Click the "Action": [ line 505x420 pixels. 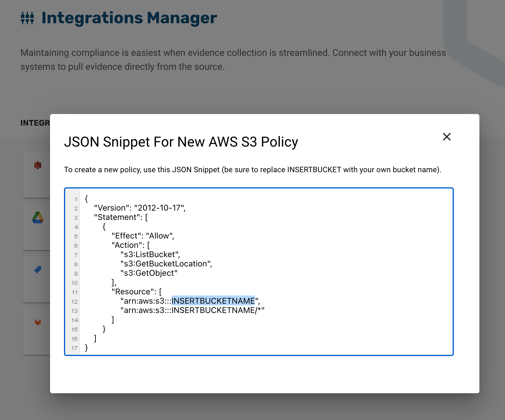coord(131,245)
